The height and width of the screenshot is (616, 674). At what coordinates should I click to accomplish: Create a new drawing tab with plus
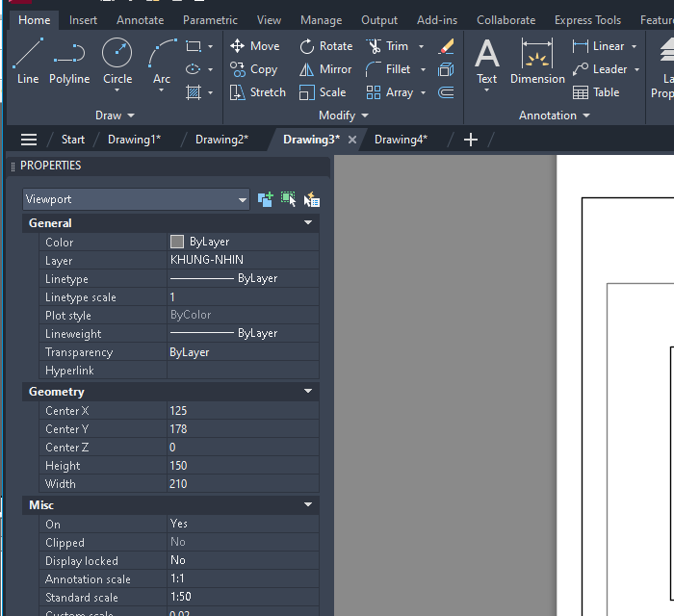[471, 140]
